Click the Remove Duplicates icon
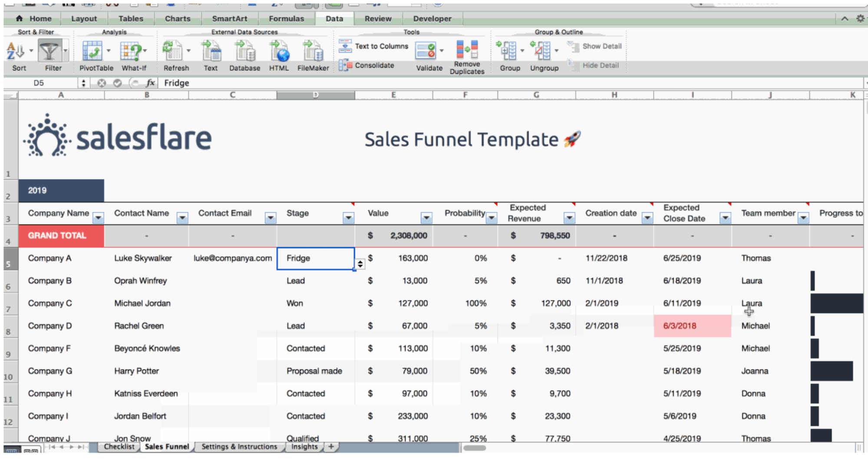Screen dimensions: 868x461 [467, 50]
